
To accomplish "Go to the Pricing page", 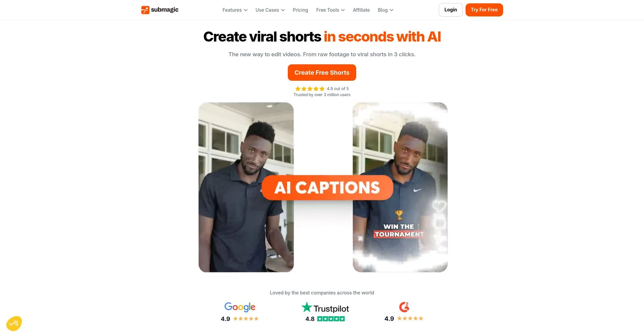I will 300,10.
